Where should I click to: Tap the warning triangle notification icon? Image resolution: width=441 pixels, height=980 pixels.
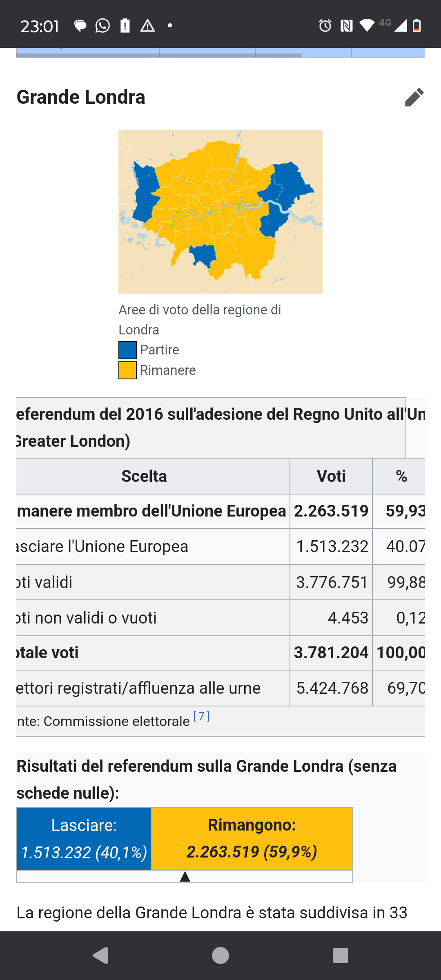coord(147,26)
